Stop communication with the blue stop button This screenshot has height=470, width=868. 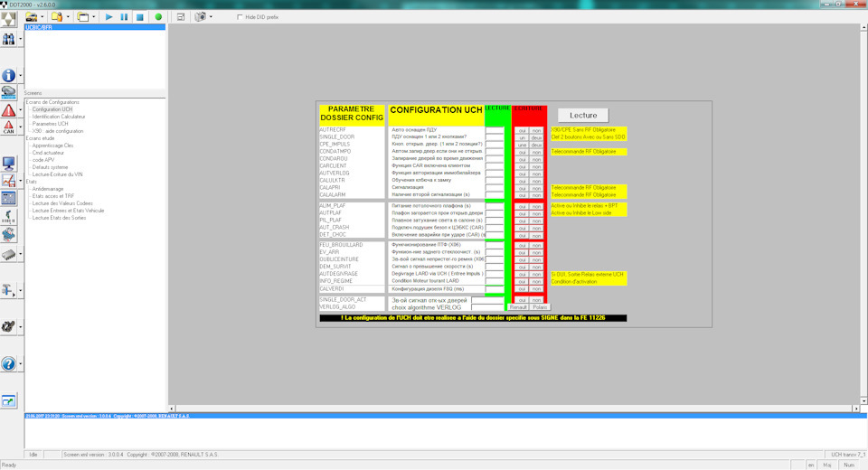point(140,17)
